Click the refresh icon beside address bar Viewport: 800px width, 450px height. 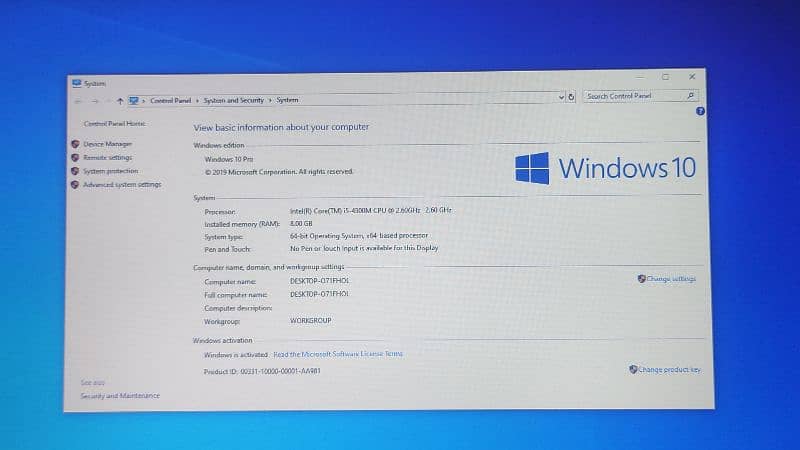[x=571, y=97]
